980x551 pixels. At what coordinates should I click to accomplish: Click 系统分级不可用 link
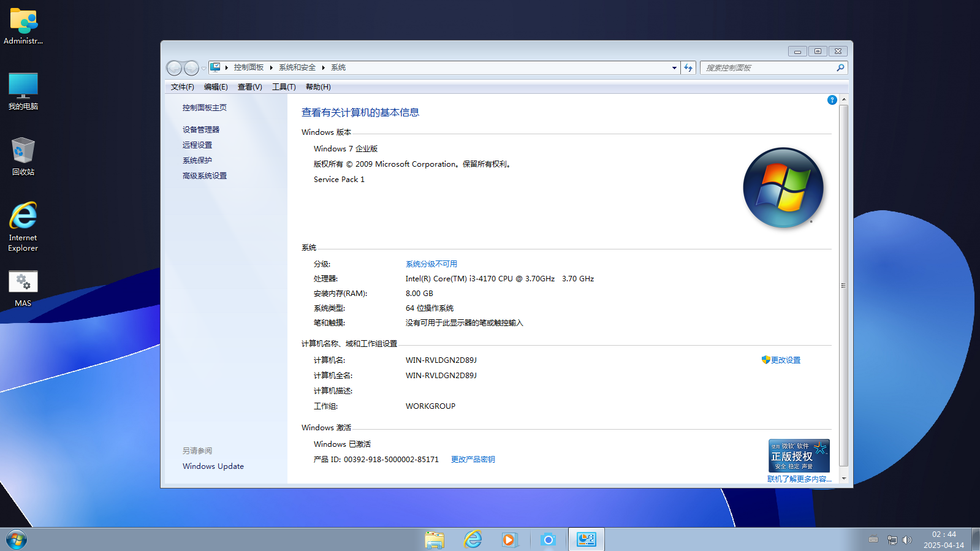(431, 264)
